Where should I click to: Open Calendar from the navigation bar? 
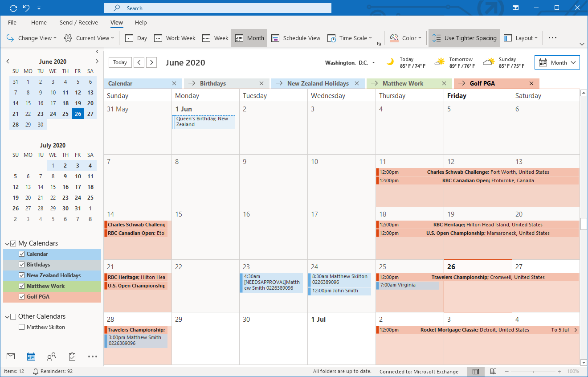click(31, 357)
